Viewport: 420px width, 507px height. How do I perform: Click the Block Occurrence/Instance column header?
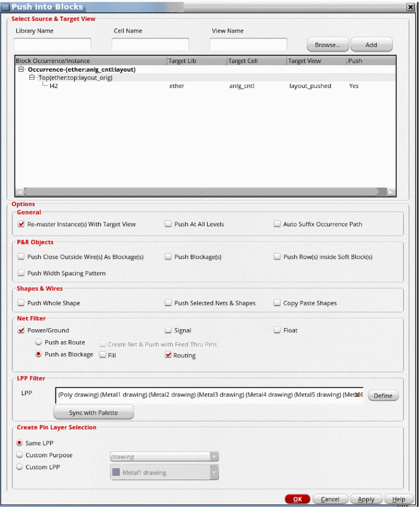pyautogui.click(x=91, y=61)
